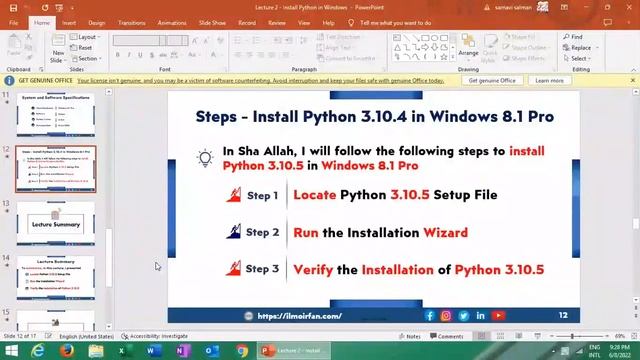Switch to the Record tab

click(247, 23)
